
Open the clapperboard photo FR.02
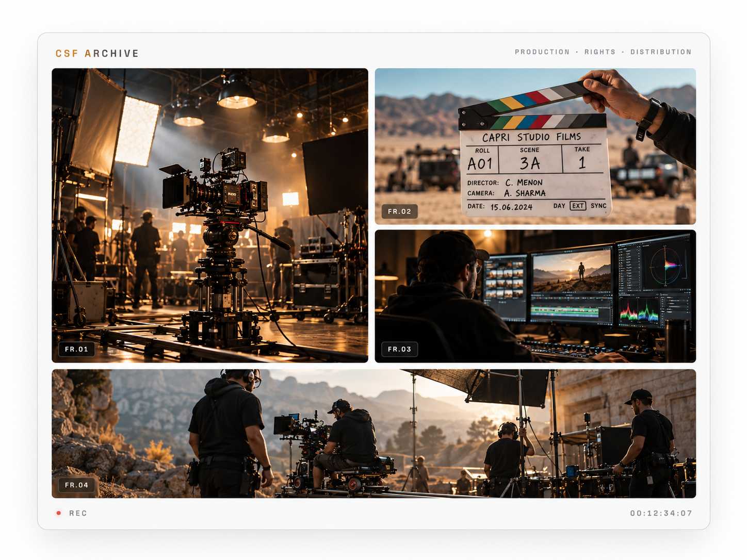535,146
